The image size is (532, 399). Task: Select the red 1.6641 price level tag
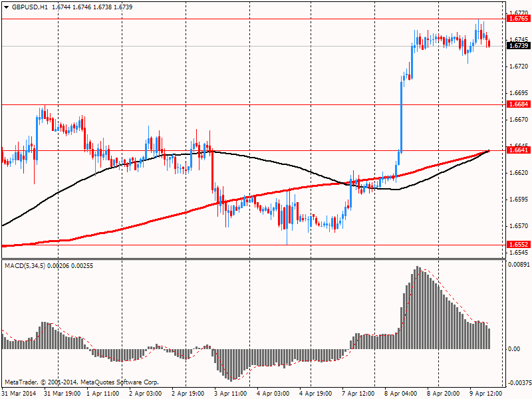click(519, 150)
